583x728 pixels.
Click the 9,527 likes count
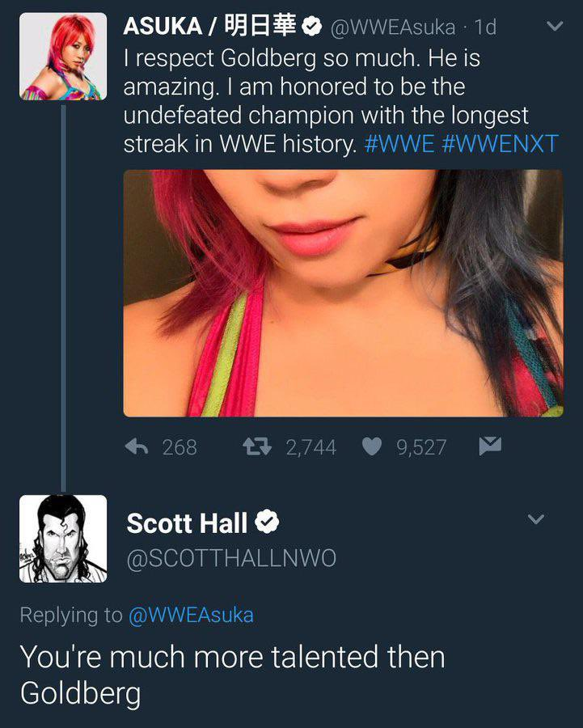tap(421, 447)
